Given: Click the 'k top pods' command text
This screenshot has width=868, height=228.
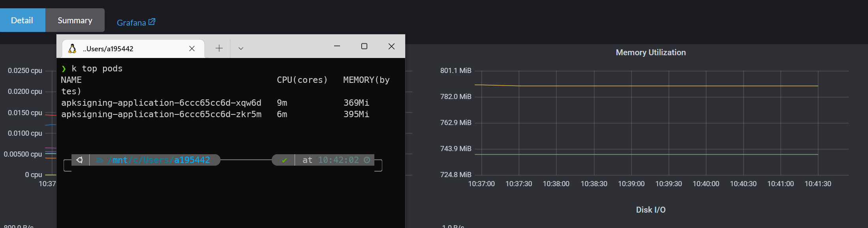Looking at the screenshot, I should pyautogui.click(x=97, y=69).
